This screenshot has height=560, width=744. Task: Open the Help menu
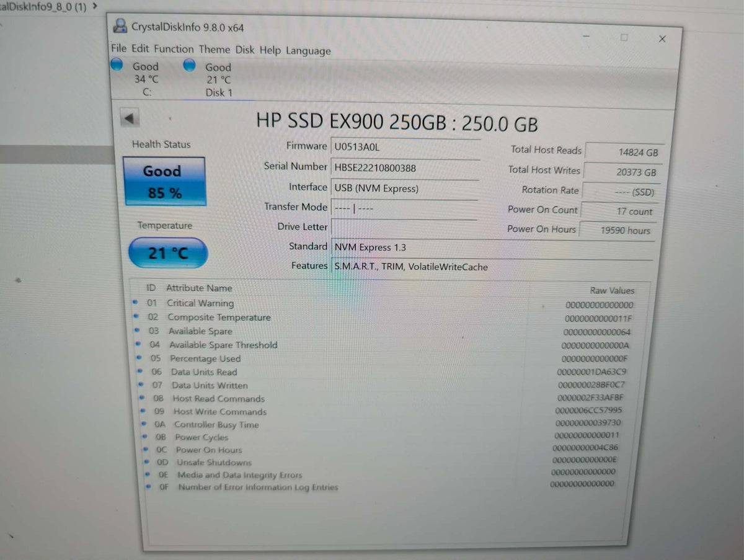(x=270, y=50)
